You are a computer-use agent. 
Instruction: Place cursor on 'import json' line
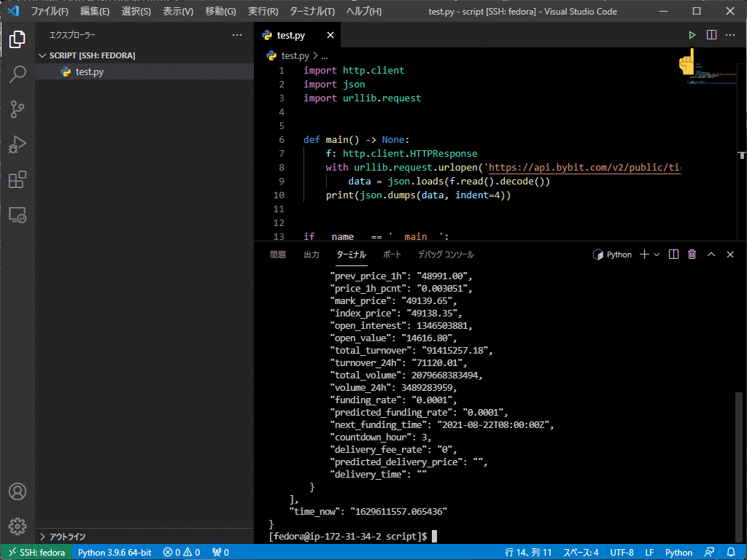(334, 85)
